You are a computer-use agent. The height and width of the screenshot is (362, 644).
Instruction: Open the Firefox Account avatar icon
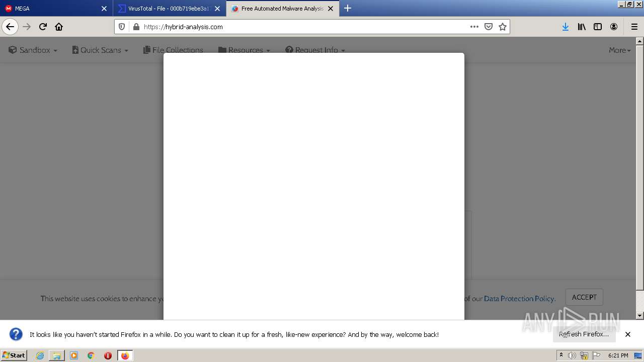(614, 27)
